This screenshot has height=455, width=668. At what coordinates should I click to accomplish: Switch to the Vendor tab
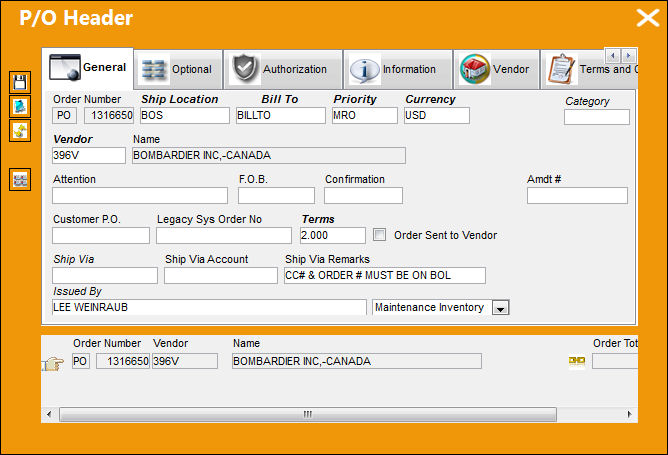pos(496,69)
